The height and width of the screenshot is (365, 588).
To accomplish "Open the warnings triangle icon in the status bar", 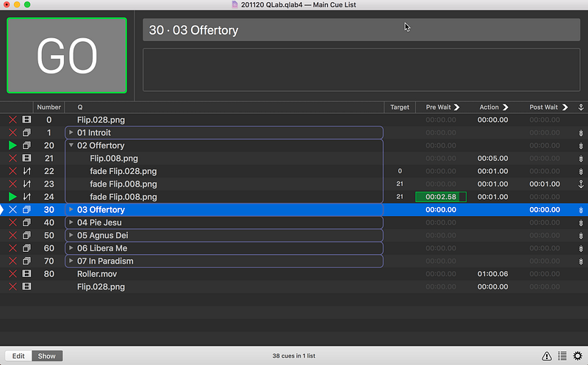I will [x=546, y=355].
